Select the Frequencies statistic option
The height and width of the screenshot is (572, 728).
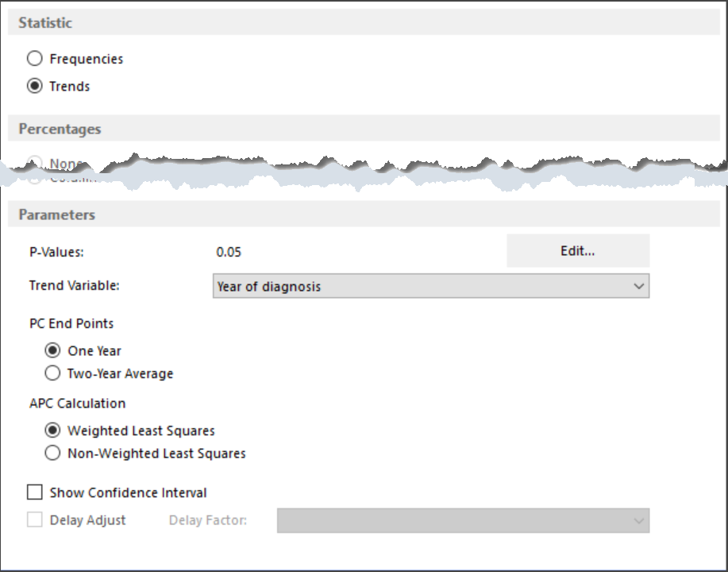(x=35, y=58)
